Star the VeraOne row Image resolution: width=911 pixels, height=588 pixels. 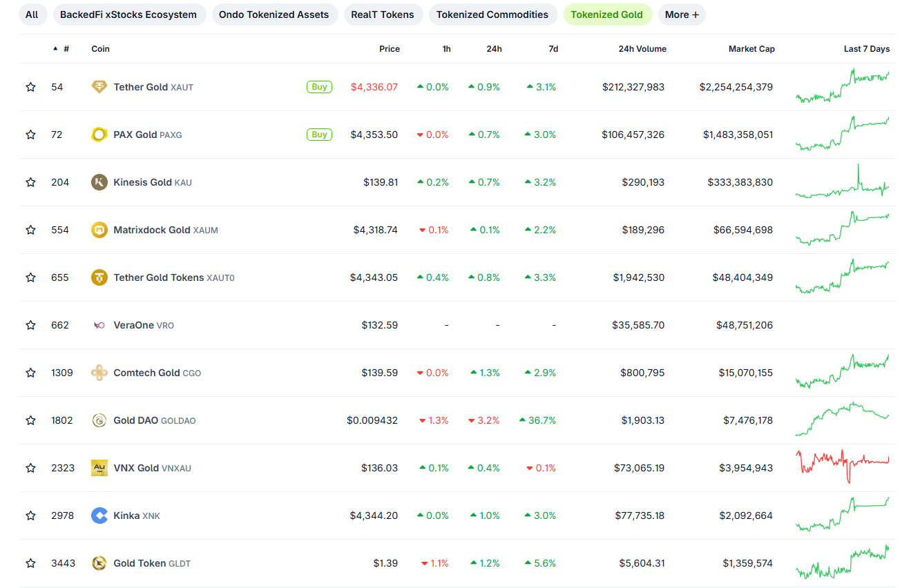(x=30, y=325)
